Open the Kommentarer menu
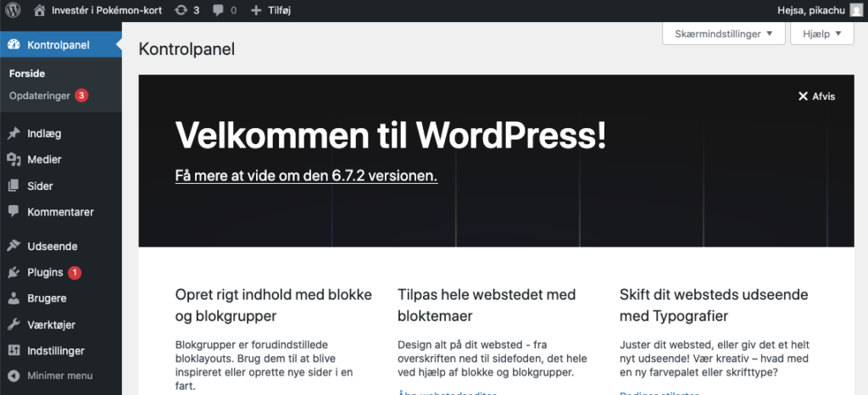Viewport: 868px width, 395px height. coord(61,212)
